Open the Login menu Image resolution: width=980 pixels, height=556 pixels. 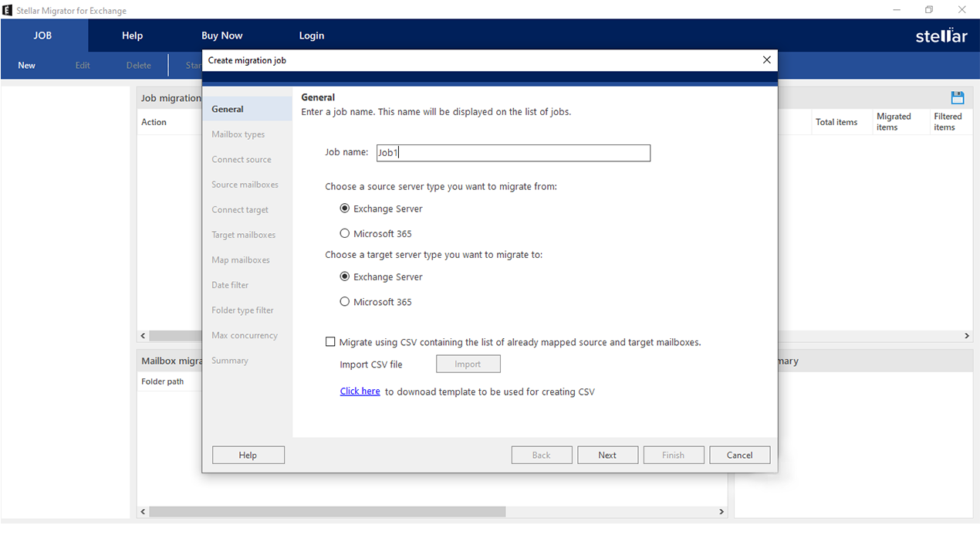point(312,36)
